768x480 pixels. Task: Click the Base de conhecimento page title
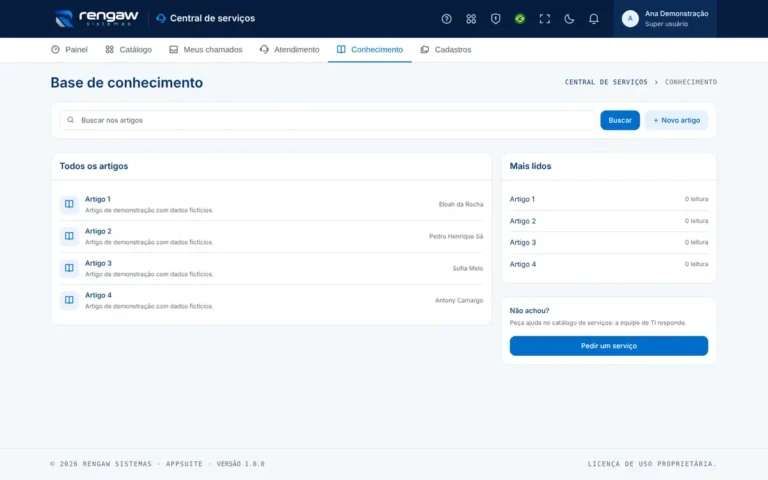pos(126,82)
